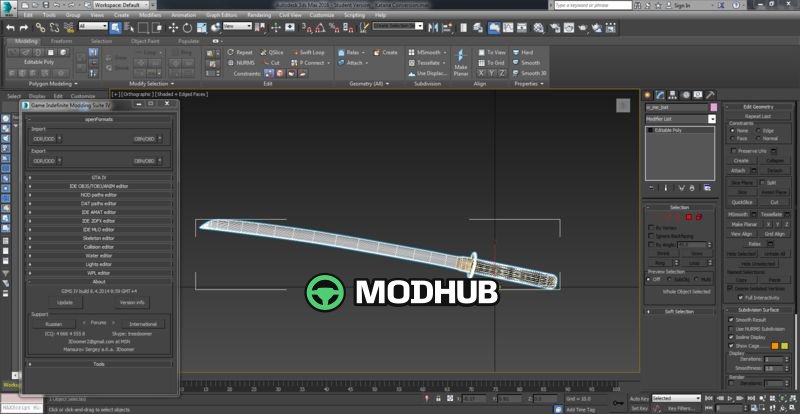Viewport: 800px width, 414px height.
Task: Click the Mirror tool icon
Action: (x=434, y=28)
